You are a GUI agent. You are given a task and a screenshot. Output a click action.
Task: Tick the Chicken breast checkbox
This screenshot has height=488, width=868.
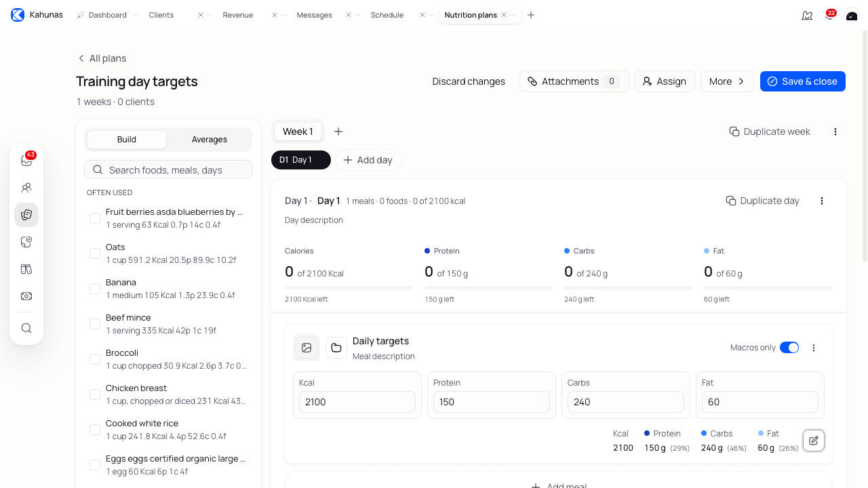tap(95, 394)
